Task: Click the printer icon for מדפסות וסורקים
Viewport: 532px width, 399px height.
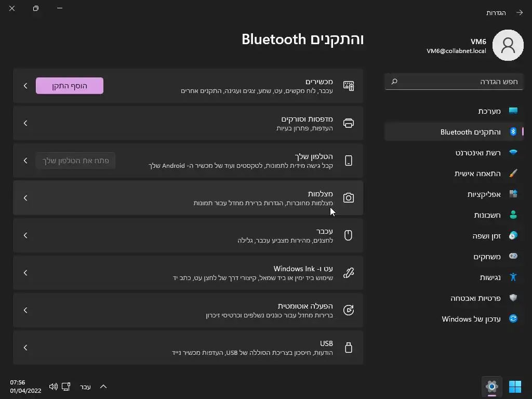Action: (349, 123)
